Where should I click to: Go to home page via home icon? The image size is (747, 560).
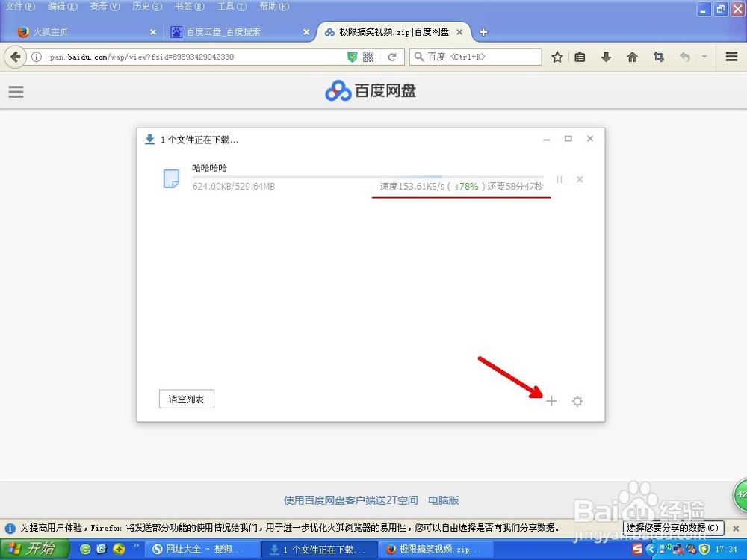tap(632, 56)
